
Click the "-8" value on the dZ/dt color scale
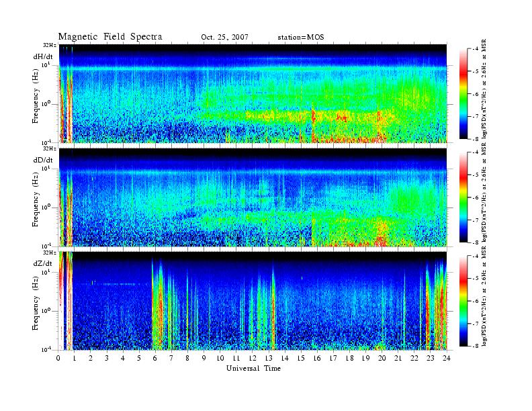coord(476,346)
